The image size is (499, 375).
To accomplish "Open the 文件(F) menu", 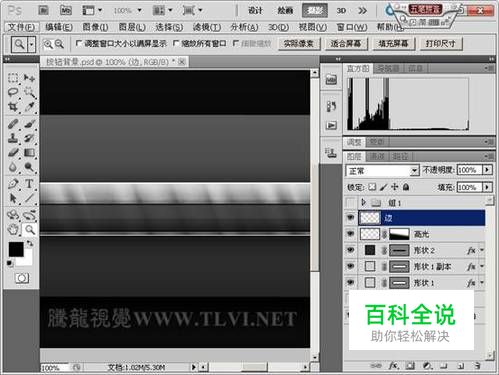I will click(21, 27).
